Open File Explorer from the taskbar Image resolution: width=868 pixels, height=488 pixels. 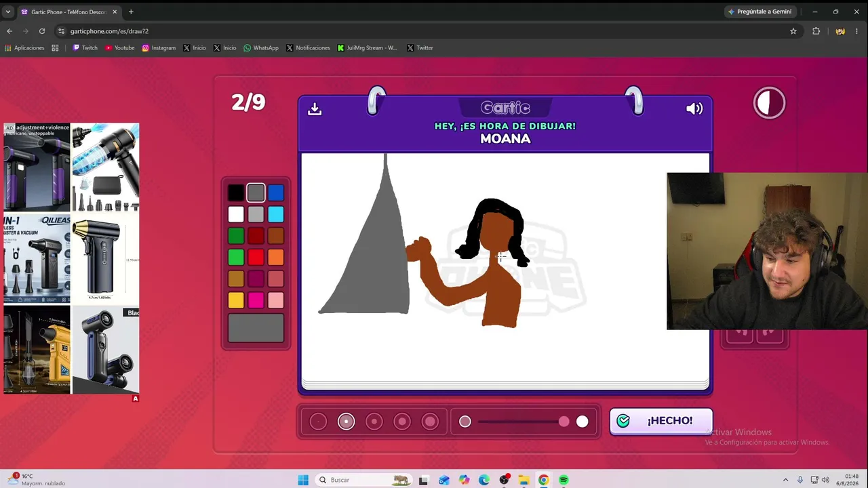coord(524,480)
